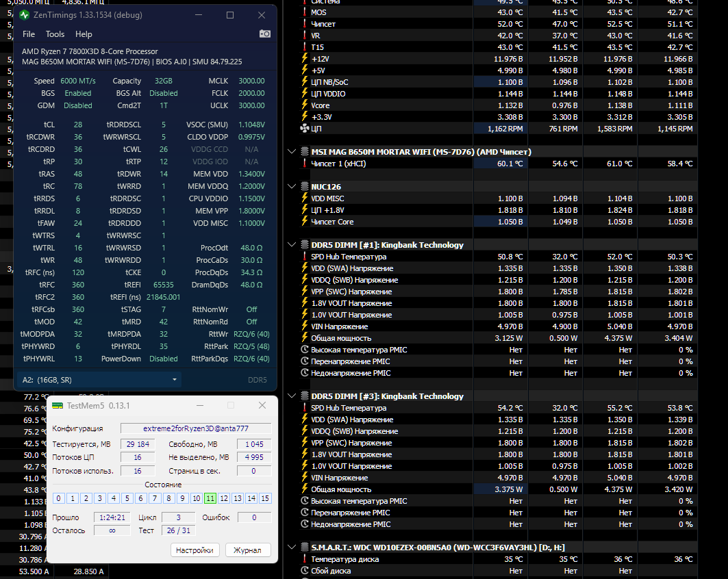Click the Чипсет 1 (xHCI) current value 60.1 °C
Image resolution: width=728 pixels, height=579 pixels.
point(510,164)
